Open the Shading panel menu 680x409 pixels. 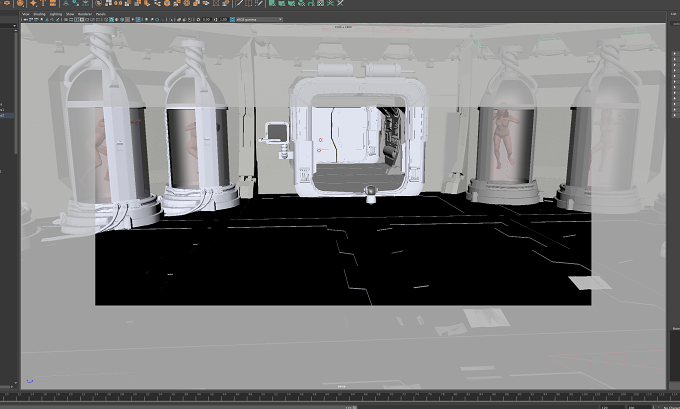pyautogui.click(x=39, y=14)
